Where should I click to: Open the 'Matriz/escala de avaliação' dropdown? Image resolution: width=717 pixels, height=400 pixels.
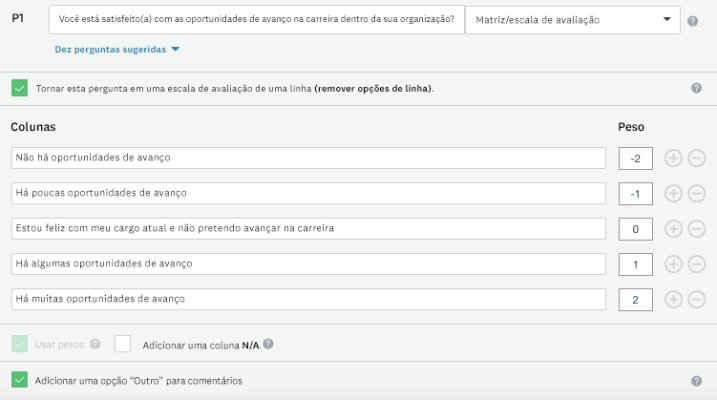click(572, 20)
